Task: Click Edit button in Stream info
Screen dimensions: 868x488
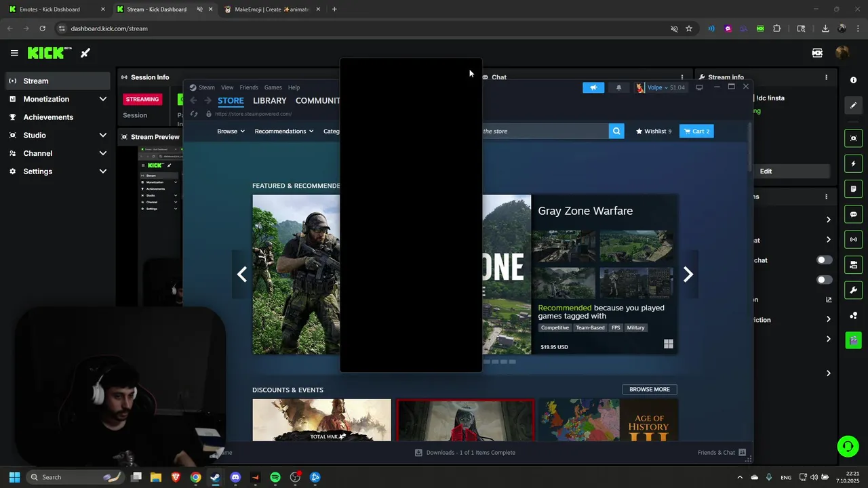Action: coord(766,171)
